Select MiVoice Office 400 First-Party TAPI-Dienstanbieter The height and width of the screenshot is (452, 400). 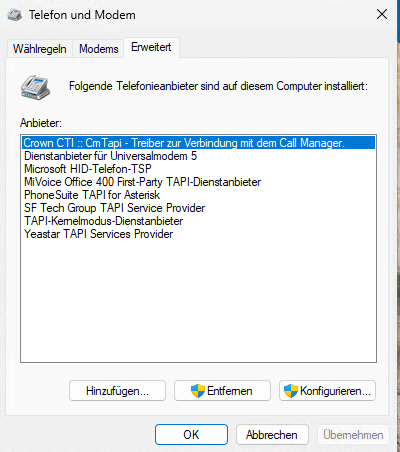(199, 182)
